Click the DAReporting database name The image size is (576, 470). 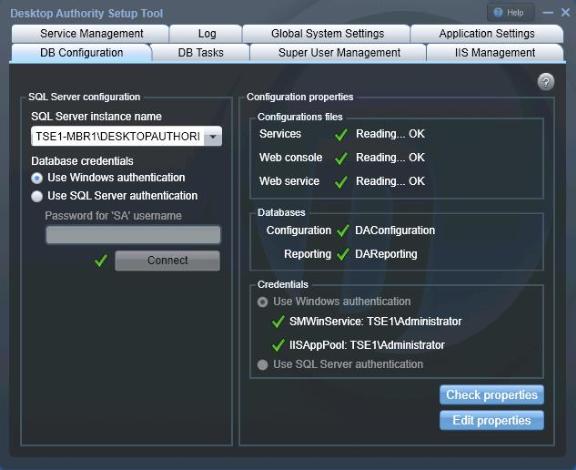pyautogui.click(x=386, y=254)
